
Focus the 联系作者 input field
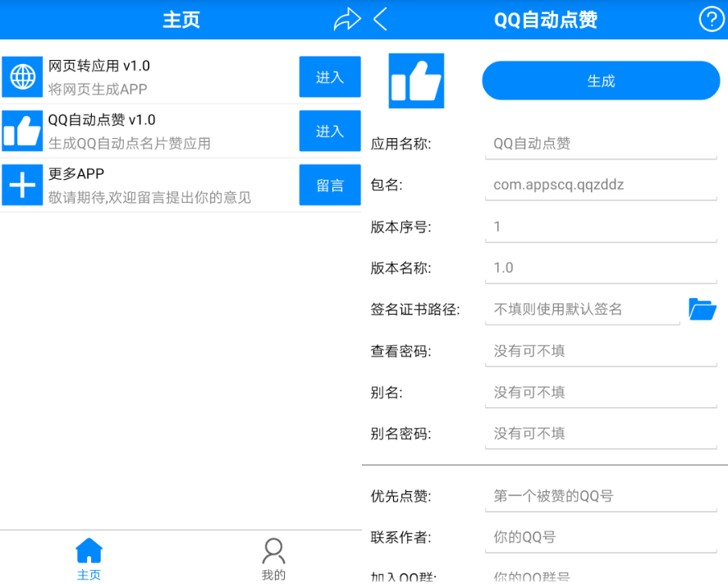point(601,538)
